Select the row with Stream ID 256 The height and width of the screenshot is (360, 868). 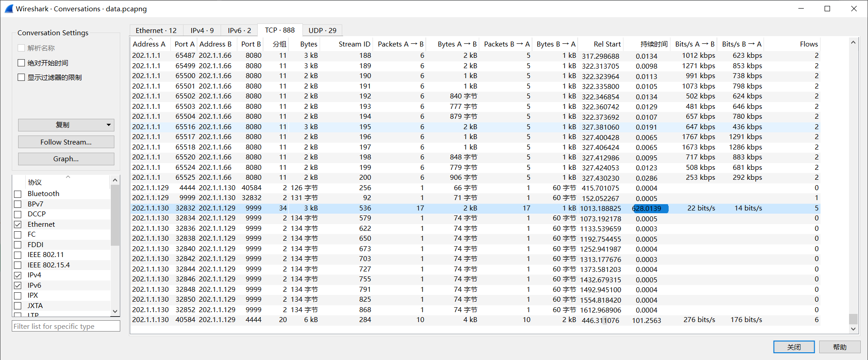475,188
